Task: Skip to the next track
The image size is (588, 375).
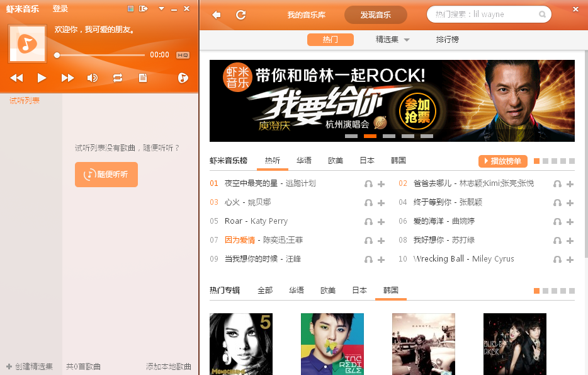Action: click(x=67, y=78)
